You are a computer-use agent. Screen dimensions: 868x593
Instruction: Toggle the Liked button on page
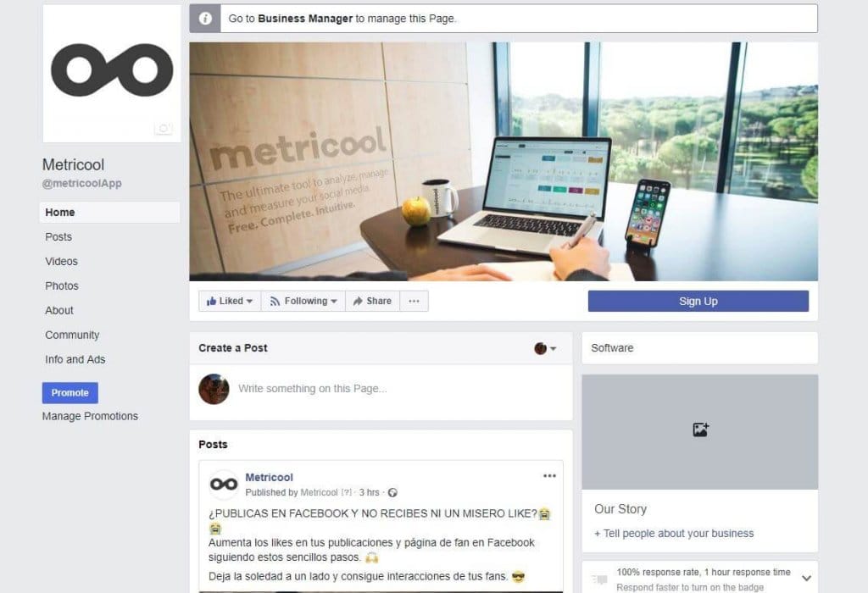[230, 301]
